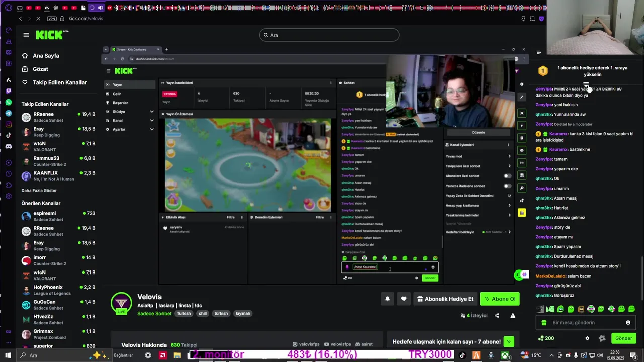Open HolyPhoenix League of Legends channel
This screenshot has height=362, width=644.
[58, 290]
